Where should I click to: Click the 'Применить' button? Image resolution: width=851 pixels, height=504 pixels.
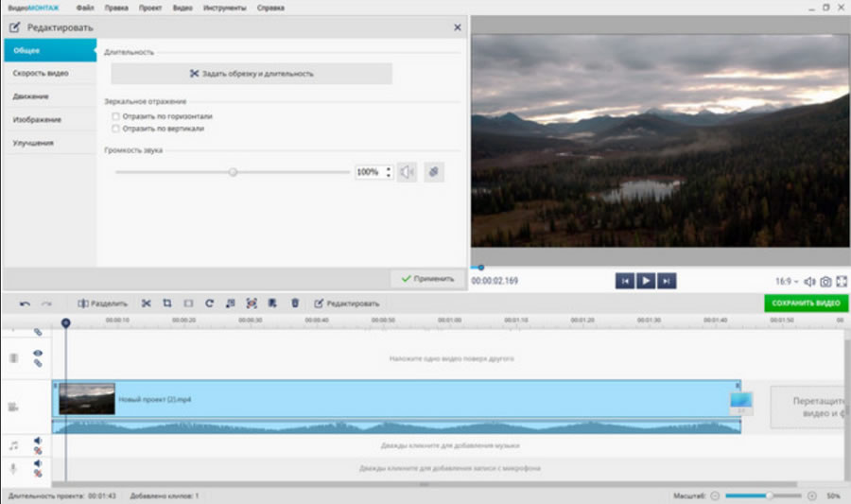428,279
